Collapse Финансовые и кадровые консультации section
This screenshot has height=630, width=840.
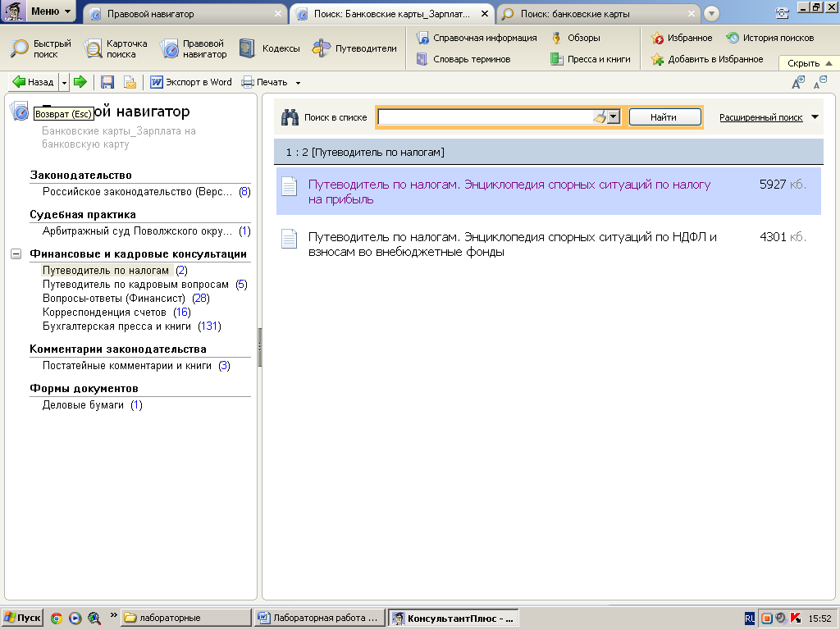coord(16,254)
